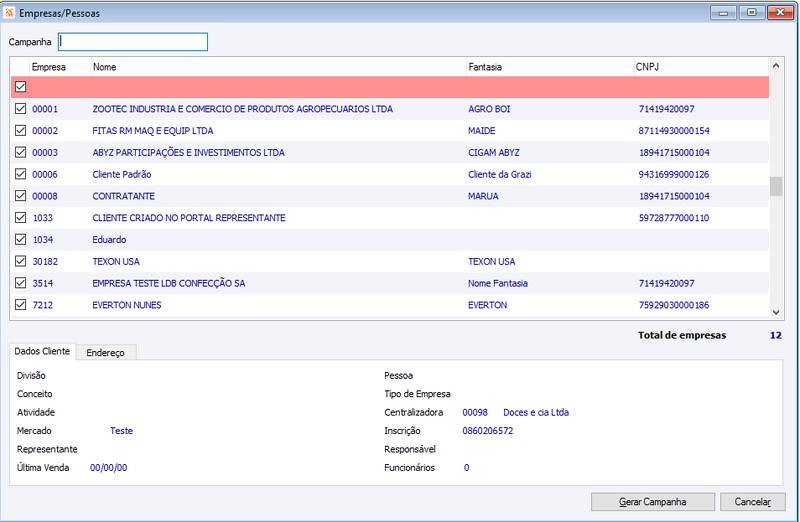Viewport: 800px width, 522px height.
Task: Click the CNPJ column header
Action: 701,67
